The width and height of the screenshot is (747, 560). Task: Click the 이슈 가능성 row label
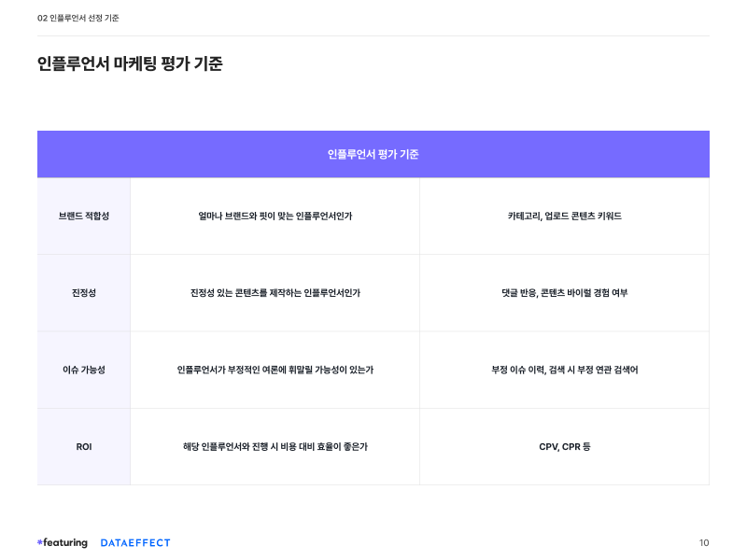[84, 370]
